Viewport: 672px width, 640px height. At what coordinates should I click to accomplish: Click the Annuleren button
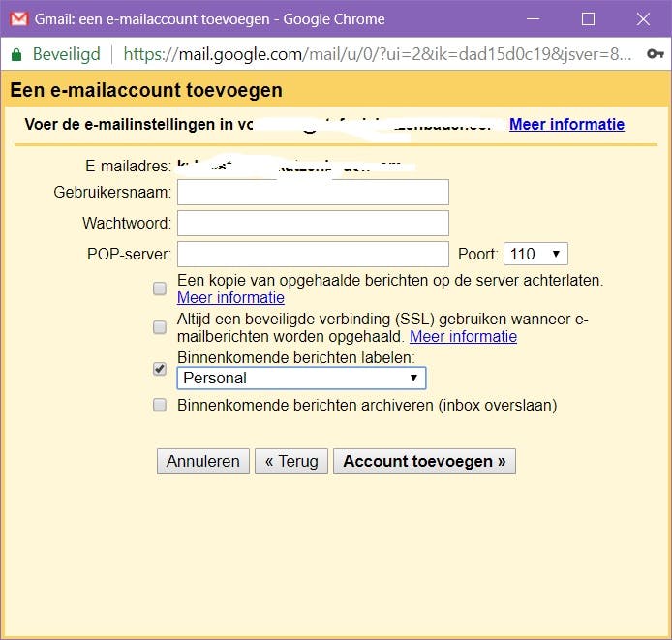pyautogui.click(x=203, y=461)
